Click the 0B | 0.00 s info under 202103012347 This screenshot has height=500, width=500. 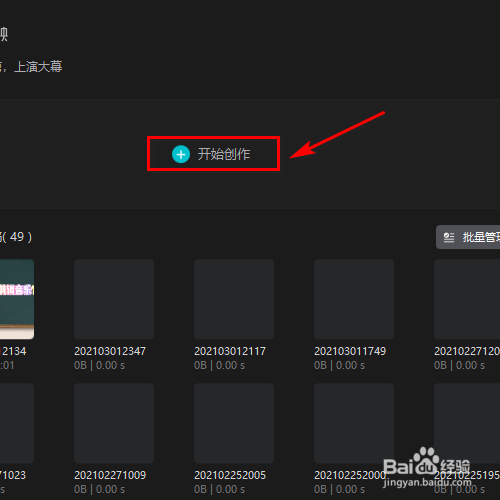coord(99,365)
